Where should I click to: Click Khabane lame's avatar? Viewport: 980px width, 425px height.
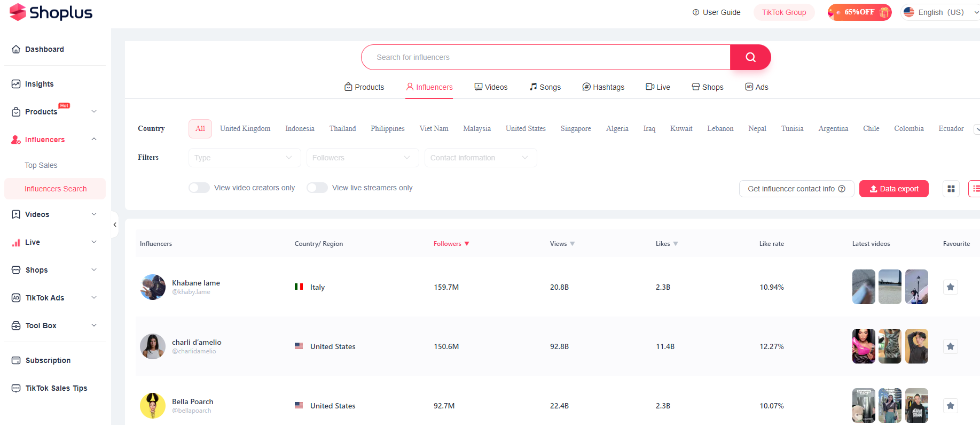click(x=153, y=287)
